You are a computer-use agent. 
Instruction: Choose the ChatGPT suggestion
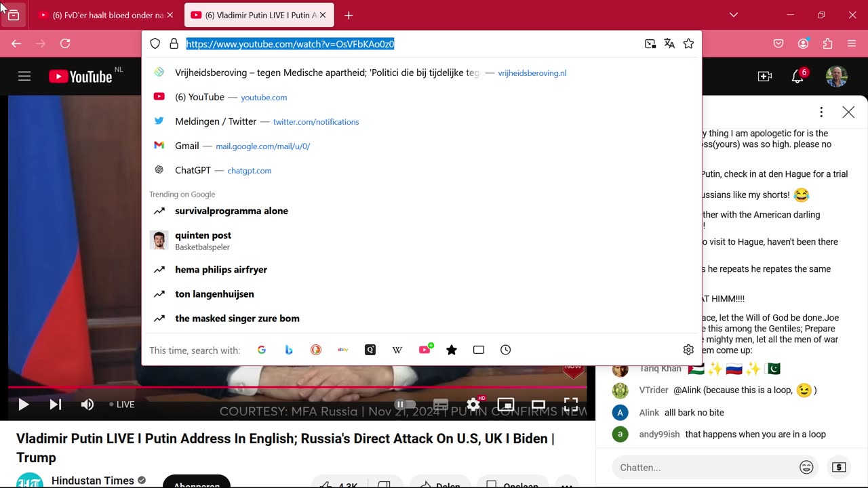(x=421, y=170)
